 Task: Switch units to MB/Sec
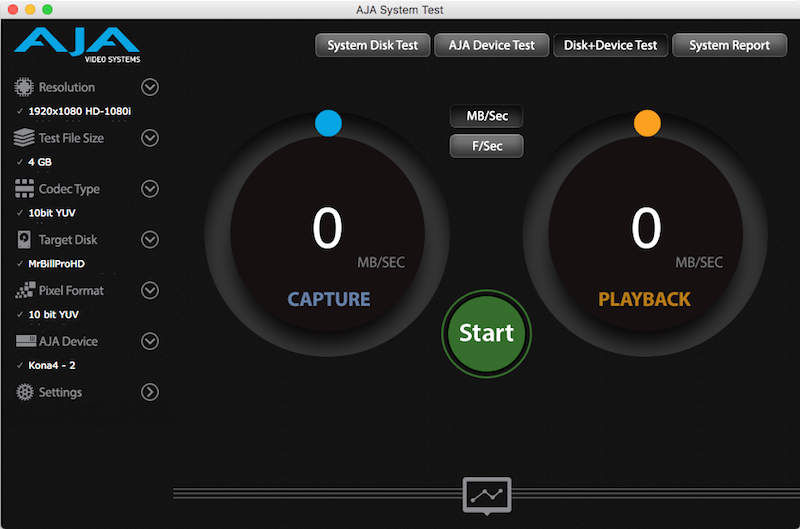point(487,116)
